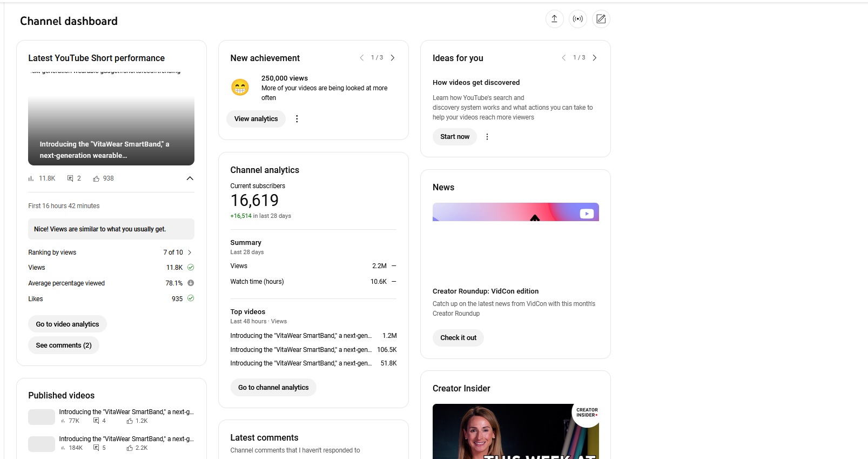Go to next achievement card
This screenshot has width=868, height=459.
393,58
